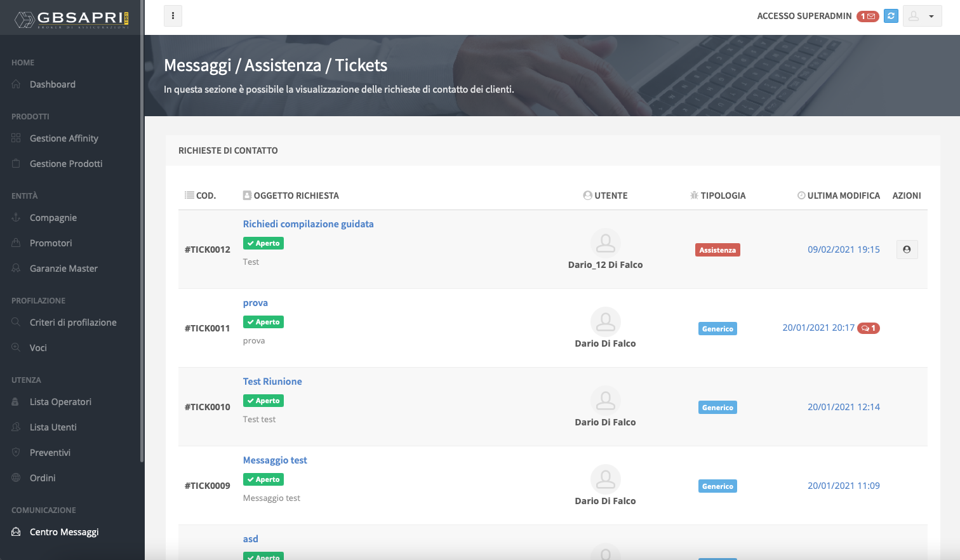Open ticket 'Richiedi compilazione guidata'
The image size is (960, 560).
tap(308, 224)
